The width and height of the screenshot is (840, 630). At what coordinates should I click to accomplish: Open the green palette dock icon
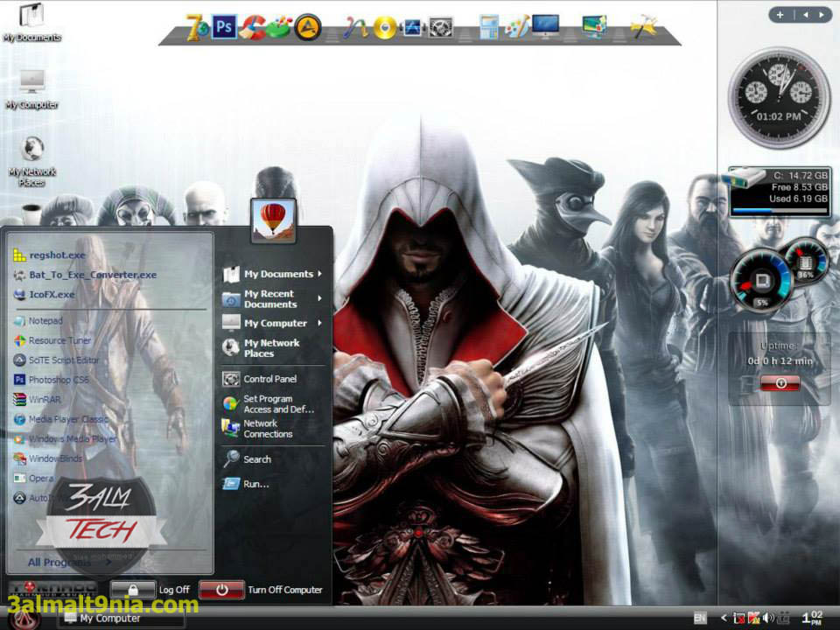coord(279,27)
